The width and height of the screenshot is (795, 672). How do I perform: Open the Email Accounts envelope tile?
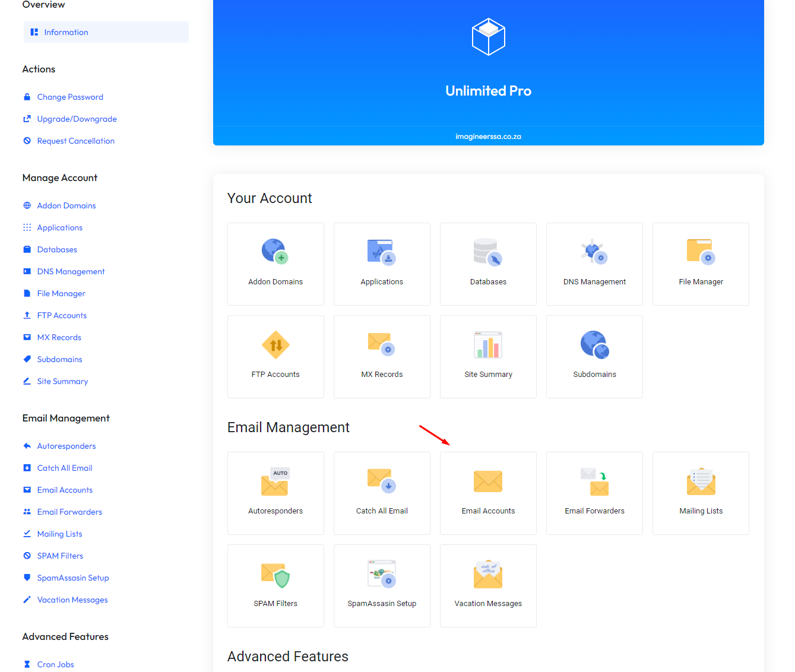click(x=488, y=492)
